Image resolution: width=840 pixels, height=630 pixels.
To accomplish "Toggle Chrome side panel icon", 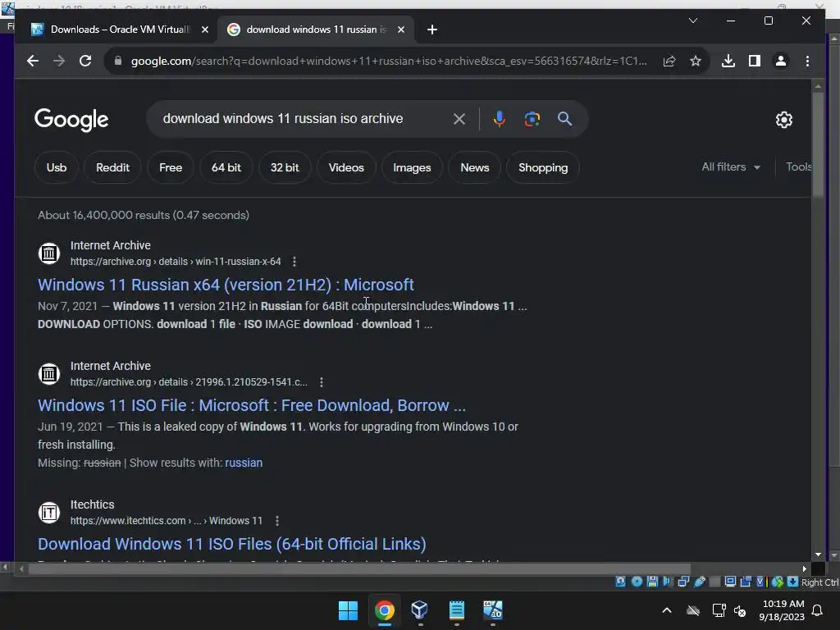I will [x=755, y=61].
